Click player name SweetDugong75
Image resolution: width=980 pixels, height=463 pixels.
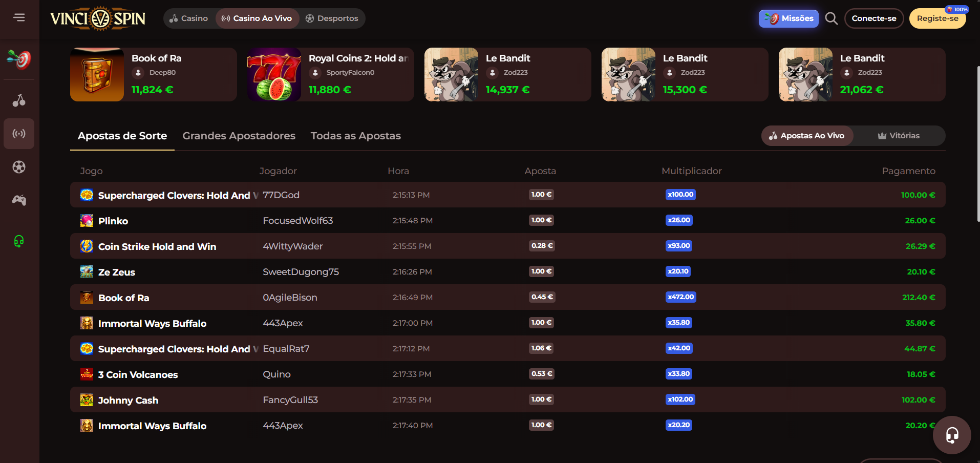(x=301, y=271)
